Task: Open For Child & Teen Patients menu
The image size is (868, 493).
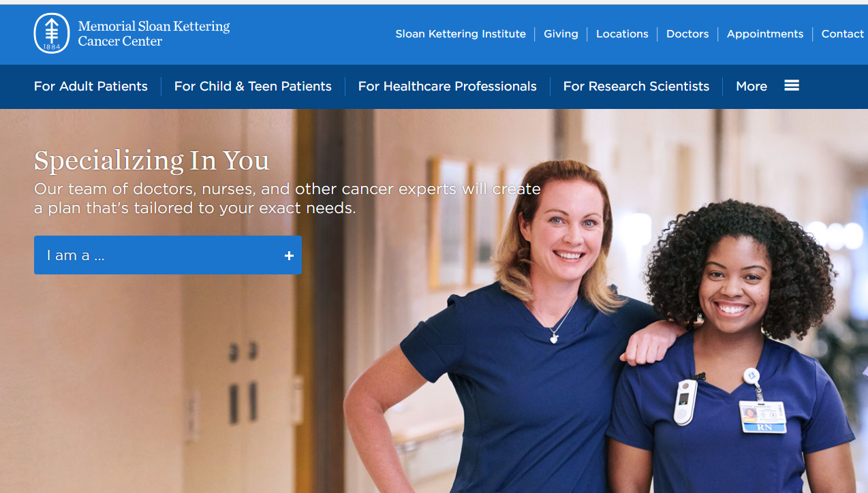Action: pos(253,86)
